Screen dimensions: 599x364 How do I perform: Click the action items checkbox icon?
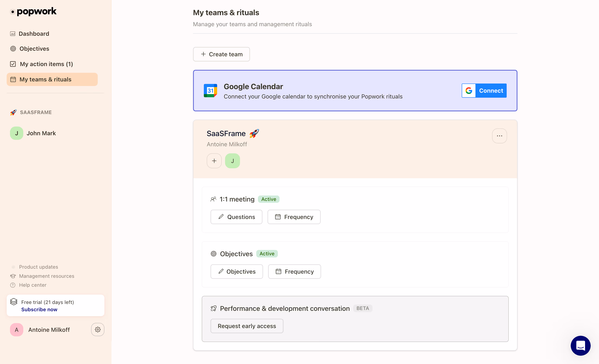pos(13,64)
